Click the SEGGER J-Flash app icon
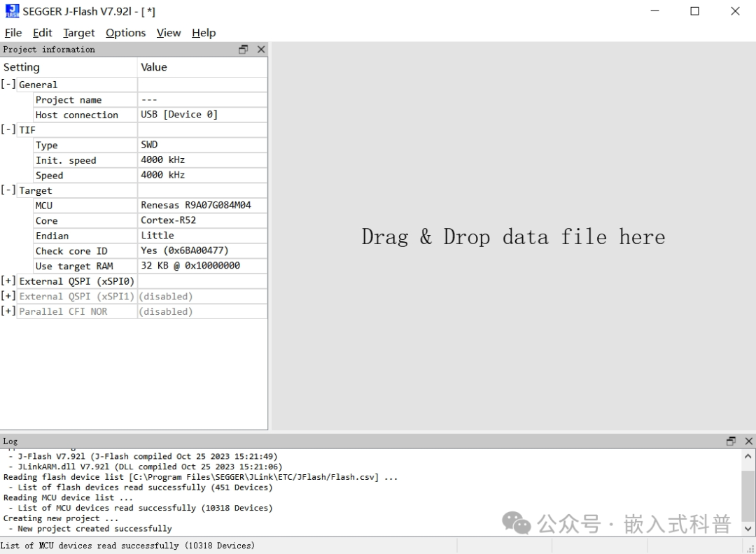The height and width of the screenshot is (554, 756). 12,11
